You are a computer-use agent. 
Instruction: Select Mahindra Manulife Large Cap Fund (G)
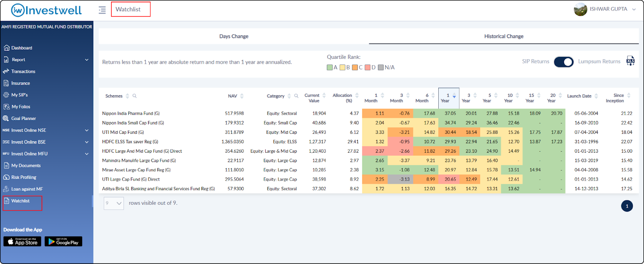coord(139,160)
